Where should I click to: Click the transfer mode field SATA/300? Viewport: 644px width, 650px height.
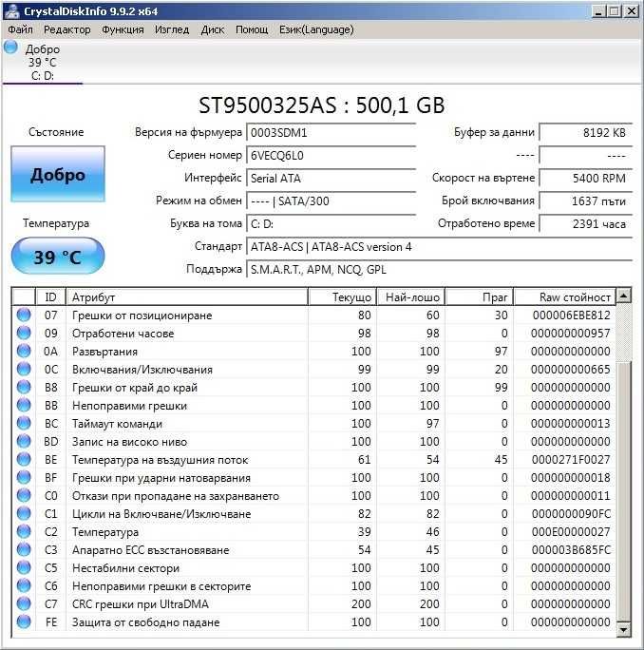tap(331, 201)
